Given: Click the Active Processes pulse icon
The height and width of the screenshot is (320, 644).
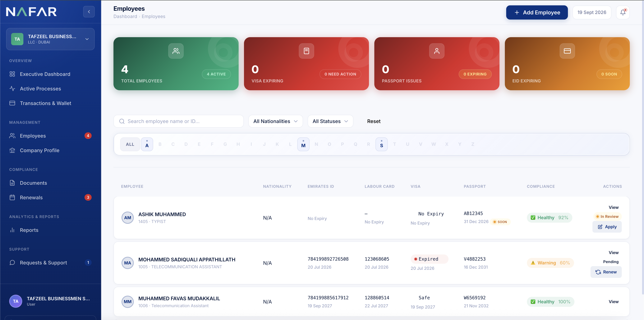Looking at the screenshot, I should (x=12, y=89).
